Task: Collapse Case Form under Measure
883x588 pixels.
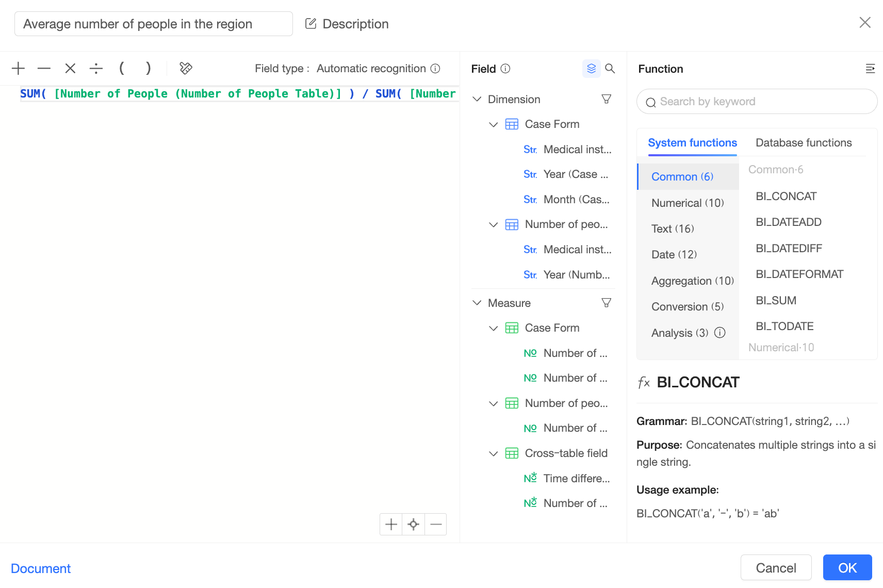Action: click(x=494, y=328)
